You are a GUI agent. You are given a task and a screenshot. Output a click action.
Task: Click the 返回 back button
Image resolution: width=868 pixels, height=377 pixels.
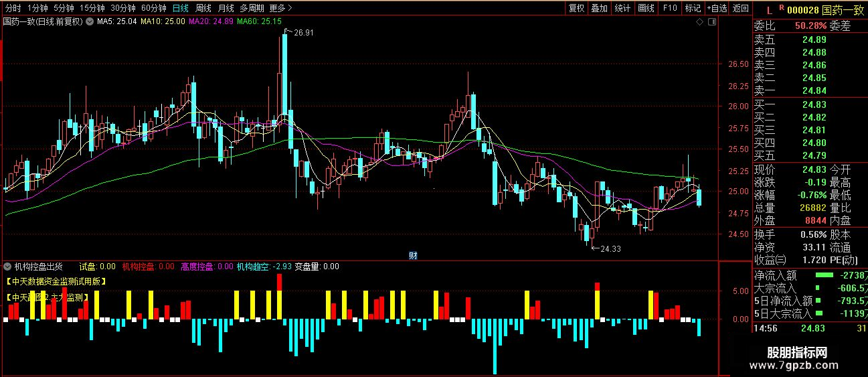740,8
